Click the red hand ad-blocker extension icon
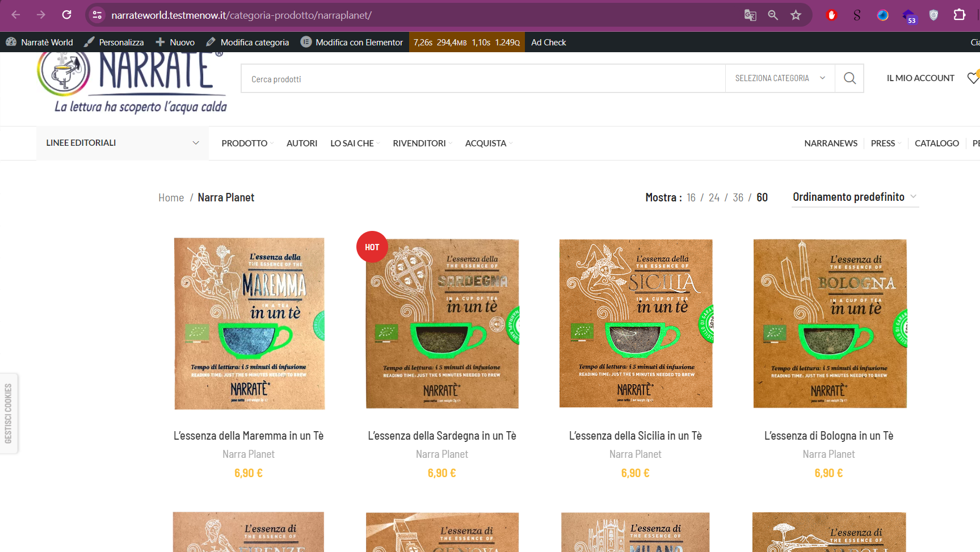980x552 pixels. tap(832, 15)
